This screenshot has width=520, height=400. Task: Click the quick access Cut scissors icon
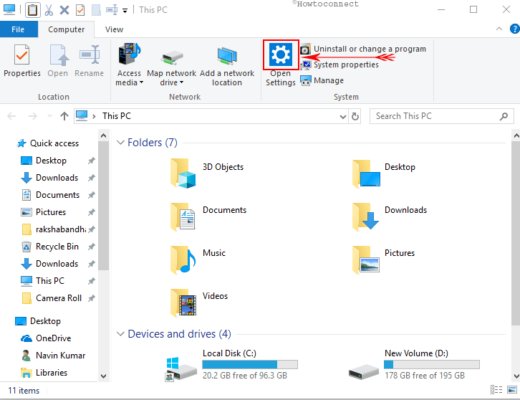[x=49, y=10]
